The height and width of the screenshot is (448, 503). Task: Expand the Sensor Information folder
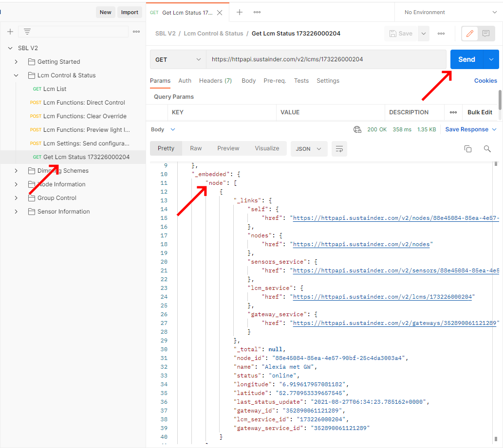16,211
